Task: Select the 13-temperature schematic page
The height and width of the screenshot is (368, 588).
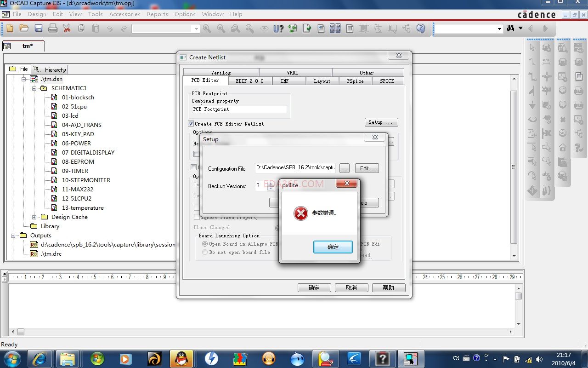Action: tap(83, 208)
